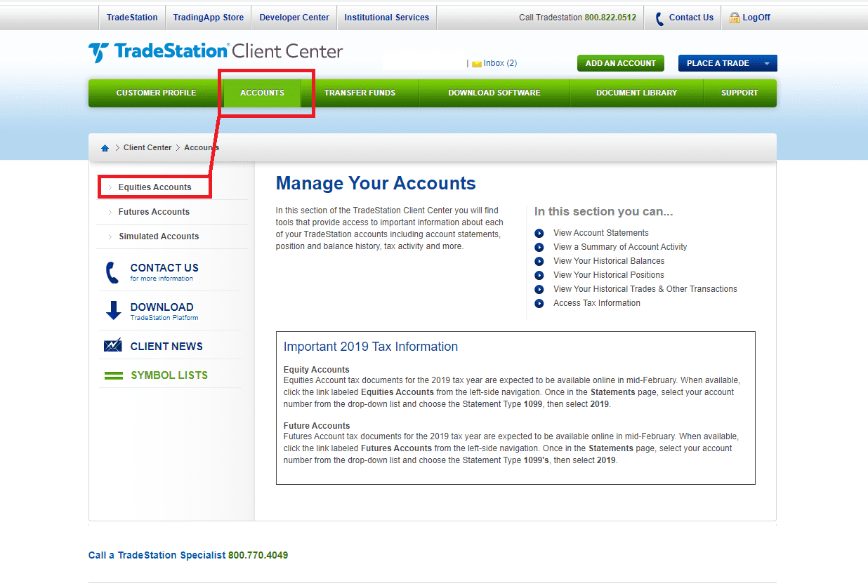This screenshot has width=868, height=588.
Task: Click the Client Center breadcrumb link
Action: [x=147, y=148]
